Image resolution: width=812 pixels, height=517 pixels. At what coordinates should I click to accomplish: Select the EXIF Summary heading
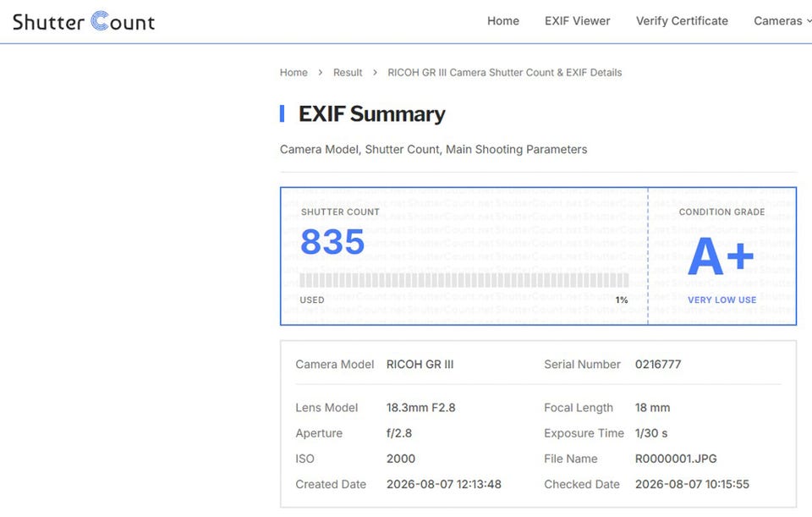[371, 114]
